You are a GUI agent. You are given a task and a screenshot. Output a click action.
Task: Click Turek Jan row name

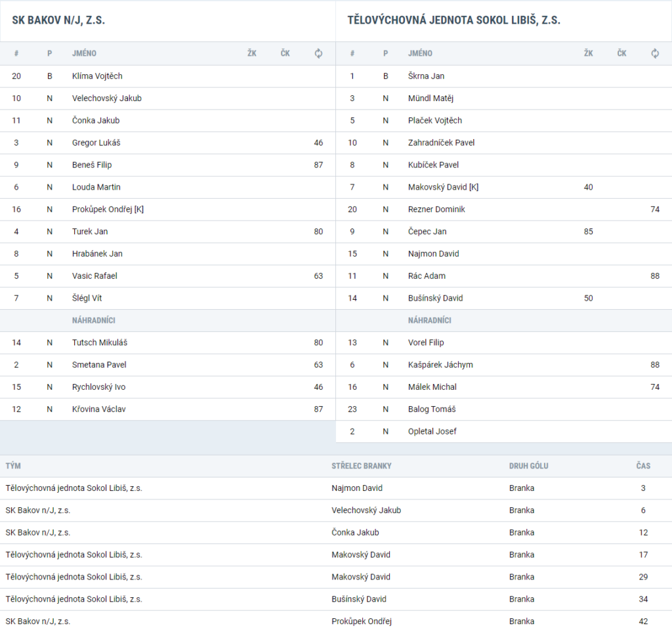pos(90,232)
